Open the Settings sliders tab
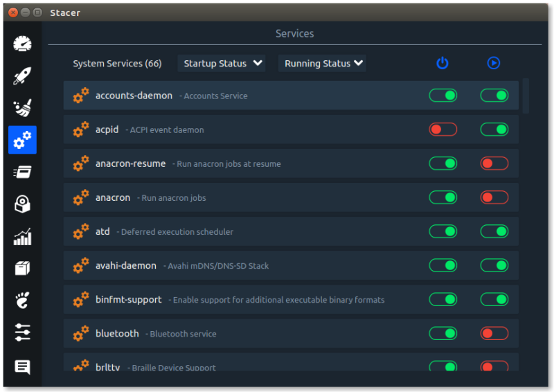The width and height of the screenshot is (554, 392). pos(22,333)
